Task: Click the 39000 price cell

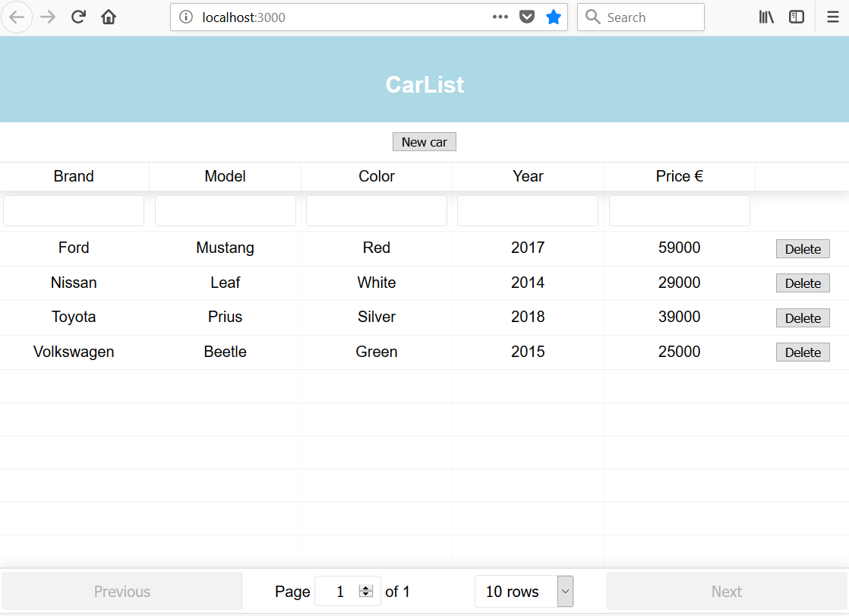Action: point(680,317)
